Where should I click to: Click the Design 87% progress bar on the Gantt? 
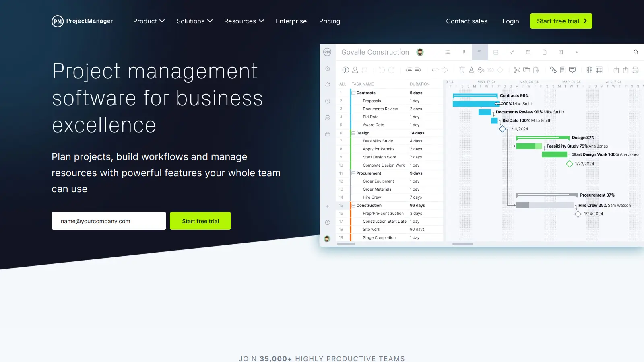click(x=543, y=137)
